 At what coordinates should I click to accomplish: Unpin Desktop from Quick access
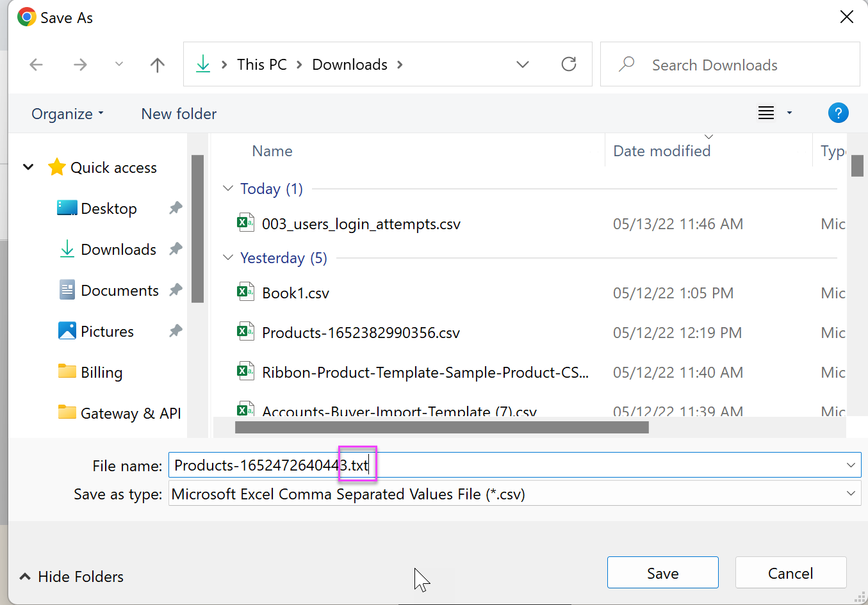(176, 208)
